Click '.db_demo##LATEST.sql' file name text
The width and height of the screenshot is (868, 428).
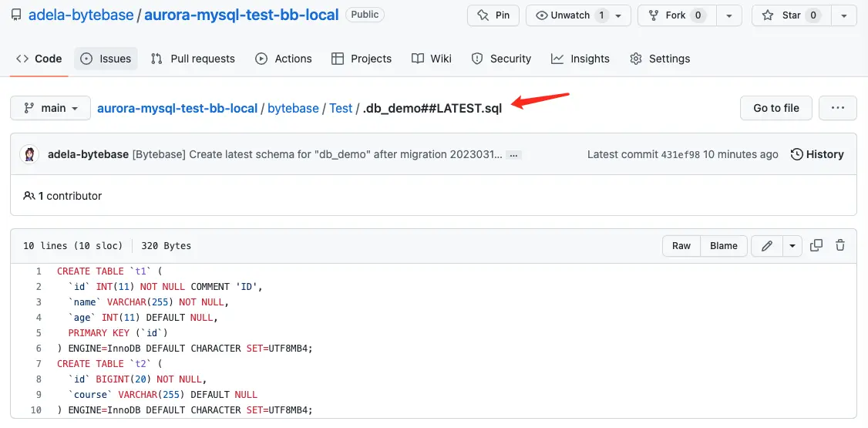[x=432, y=109]
